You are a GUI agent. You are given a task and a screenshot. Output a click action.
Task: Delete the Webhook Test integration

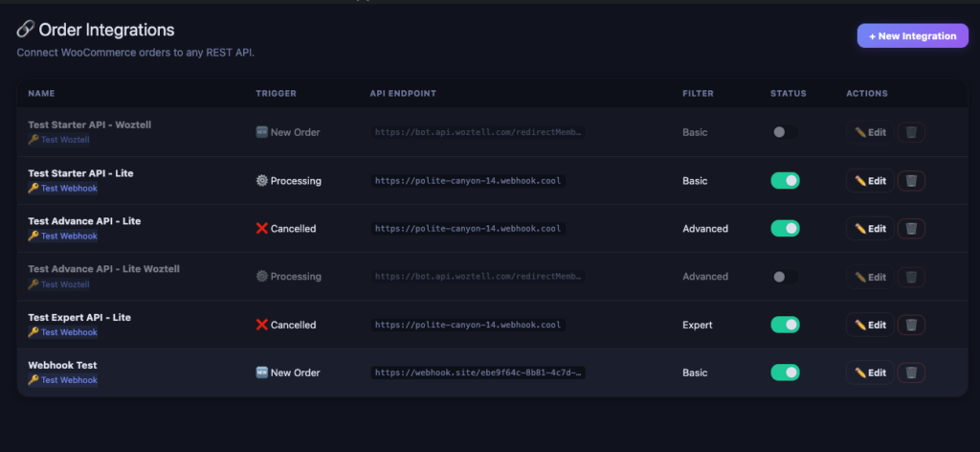pos(911,373)
